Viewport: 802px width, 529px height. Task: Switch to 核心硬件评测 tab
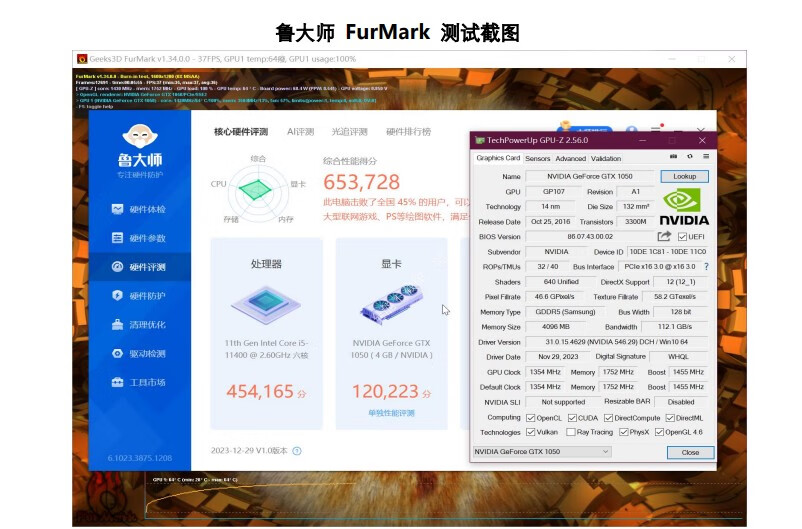click(241, 131)
